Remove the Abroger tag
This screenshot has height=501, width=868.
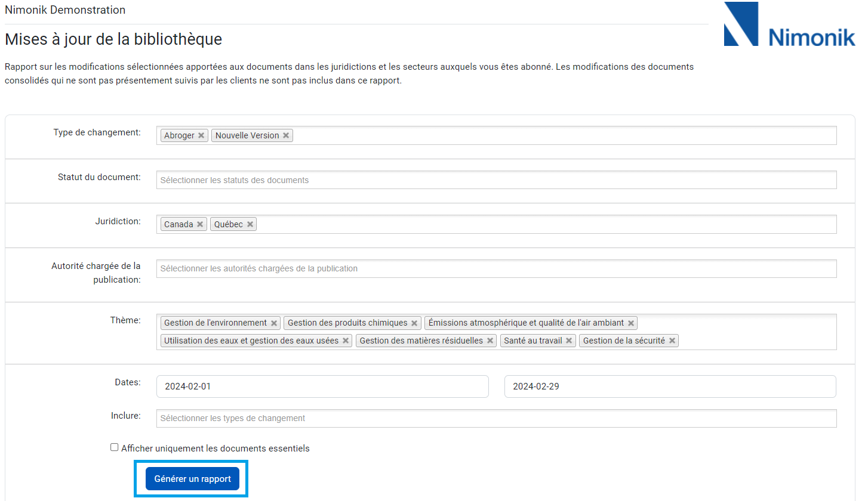tap(201, 135)
